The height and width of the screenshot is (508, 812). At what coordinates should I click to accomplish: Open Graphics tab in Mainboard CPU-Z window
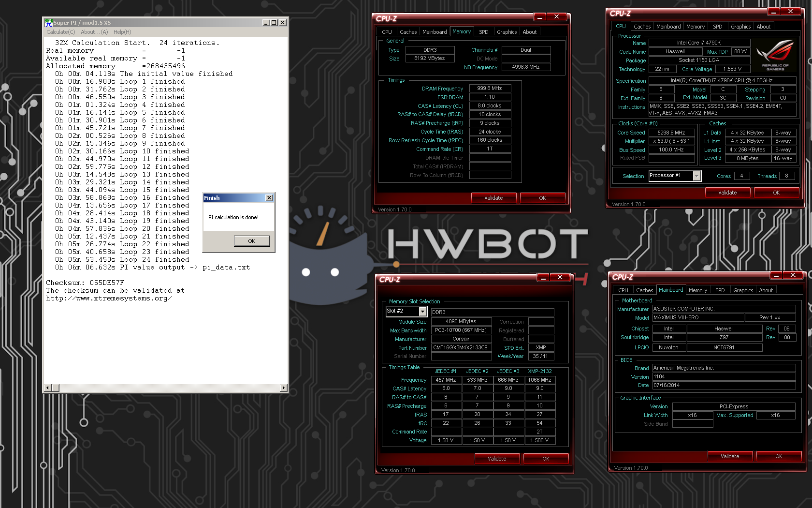pos(743,290)
